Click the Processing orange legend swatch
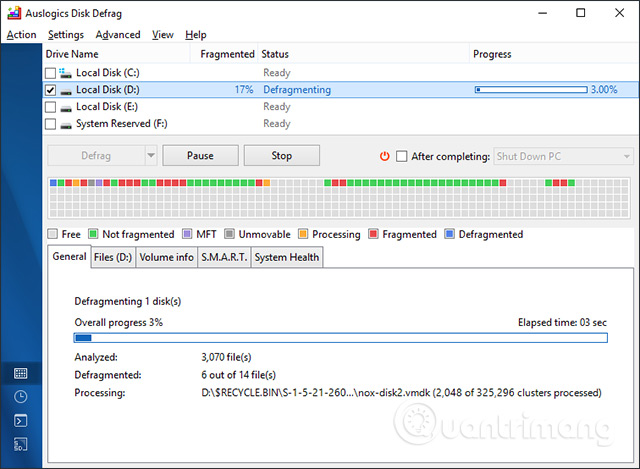The width and height of the screenshot is (640, 469). pos(303,234)
